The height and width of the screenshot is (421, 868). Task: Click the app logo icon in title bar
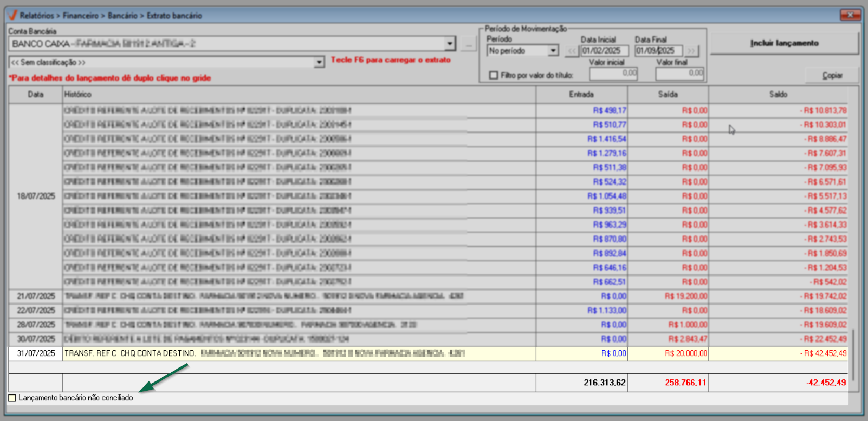12,15
